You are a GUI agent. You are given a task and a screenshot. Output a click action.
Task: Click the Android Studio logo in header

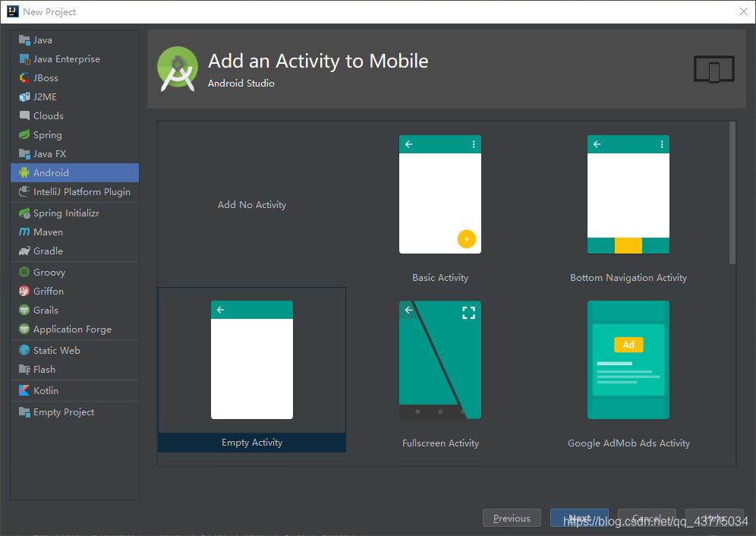(178, 69)
